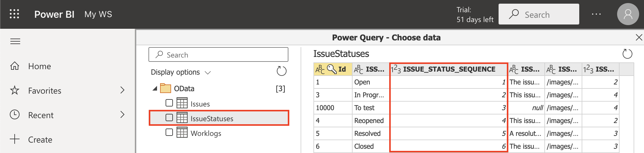The height and width of the screenshot is (153, 644).
Task: Select the ISSUE_STATUS_SEQUENCE column header
Action: click(x=449, y=69)
